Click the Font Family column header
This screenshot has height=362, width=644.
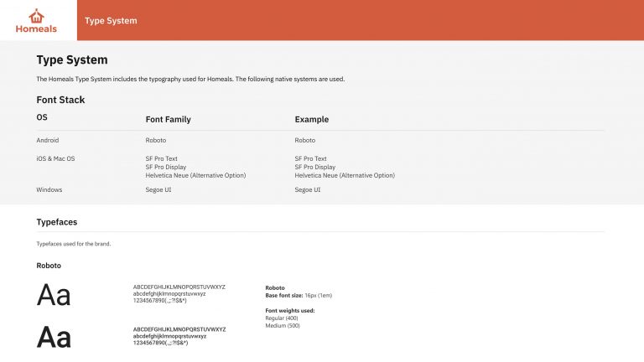[168, 120]
